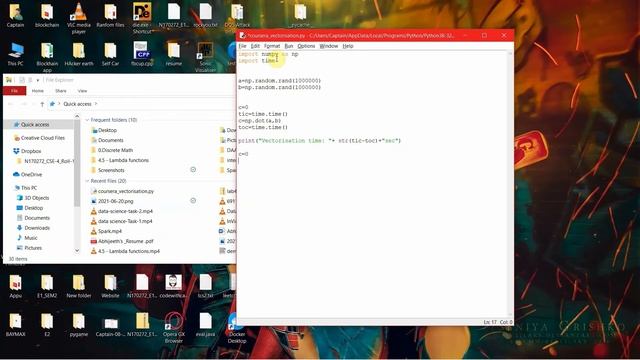The image size is (640, 360).
Task: Open the Website desktop folder
Action: [110, 286]
